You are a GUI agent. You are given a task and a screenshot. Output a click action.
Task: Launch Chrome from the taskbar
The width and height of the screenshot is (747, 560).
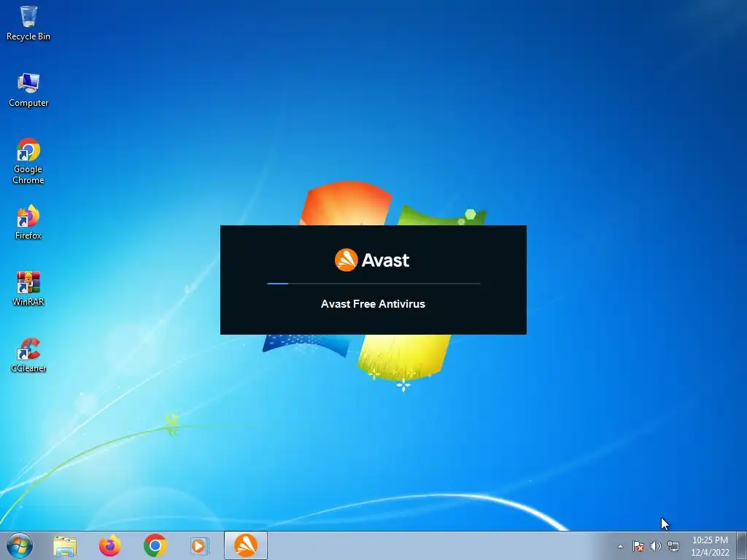(155, 545)
